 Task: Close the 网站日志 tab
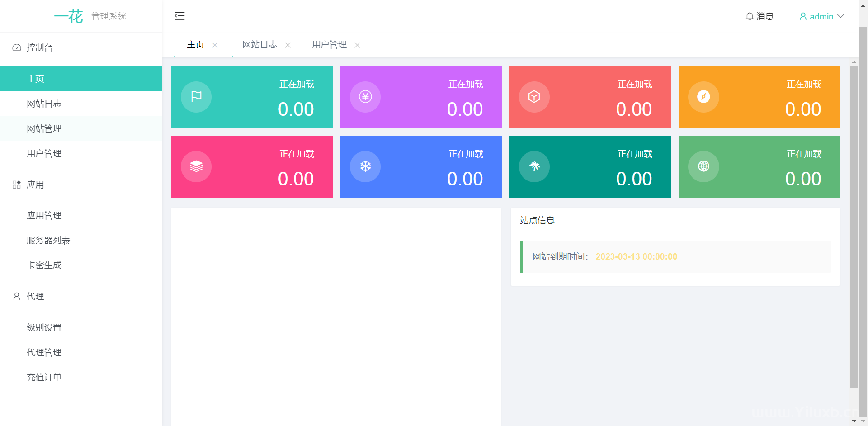(288, 45)
